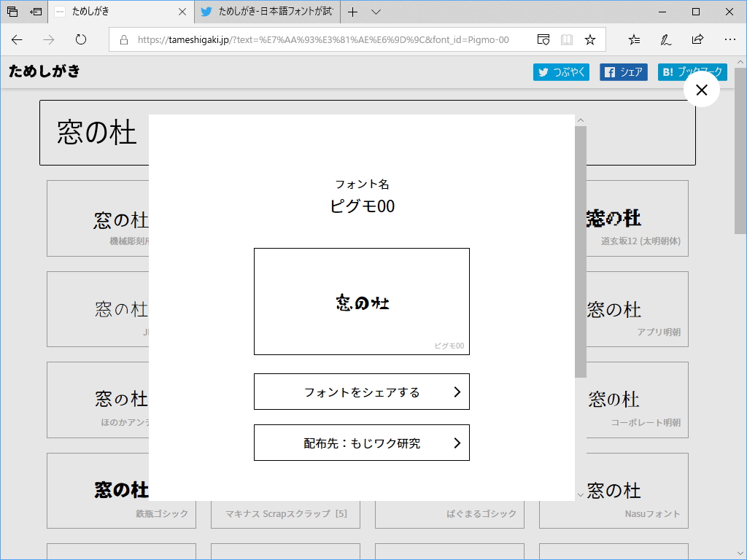The image size is (747, 560).
Task: Show tab previews with the chevron beside new tab
Action: (376, 12)
